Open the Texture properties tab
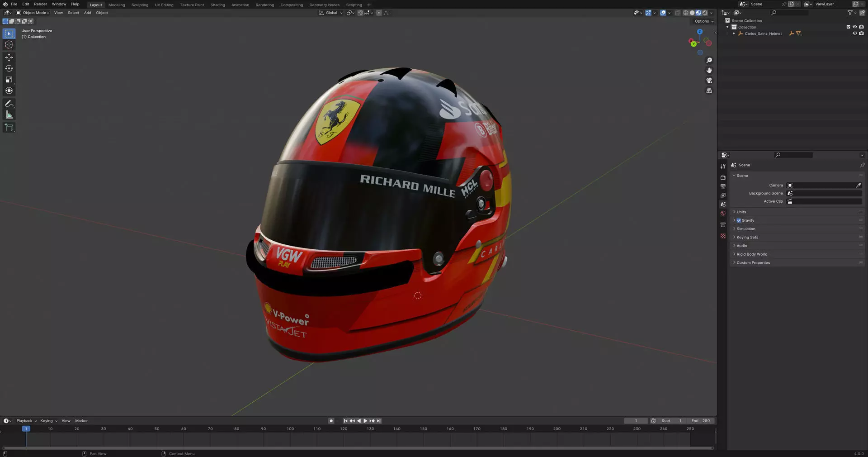Image resolution: width=868 pixels, height=457 pixels. tap(723, 236)
